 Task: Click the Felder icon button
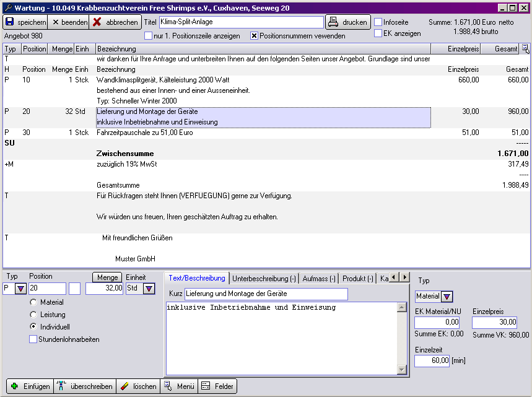(206, 386)
